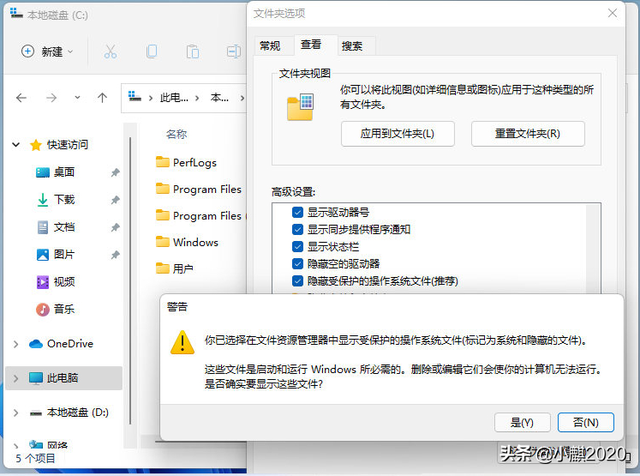The height and width of the screenshot is (476, 640).
Task: Click chevron after 本... in address bar
Action: click(242, 98)
